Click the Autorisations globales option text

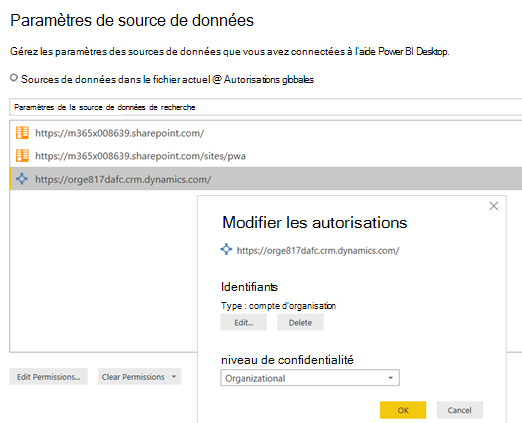269,79
